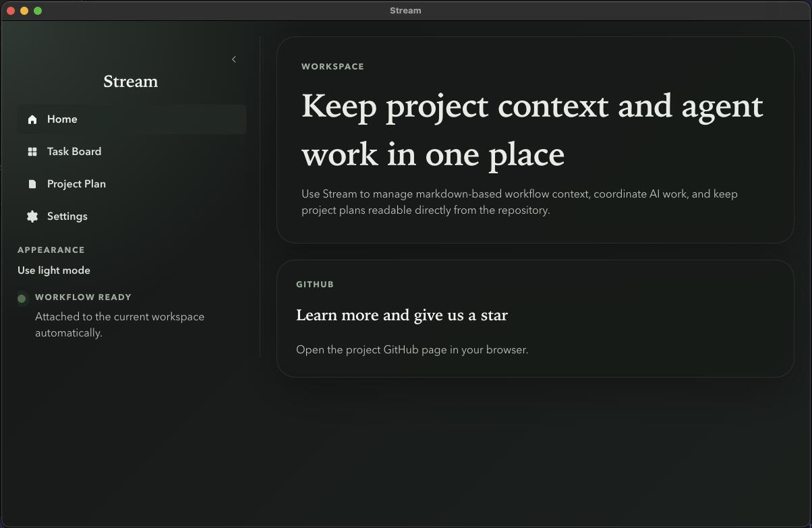Click the green Workflow Ready status dot
The image size is (812, 528).
coord(22,298)
